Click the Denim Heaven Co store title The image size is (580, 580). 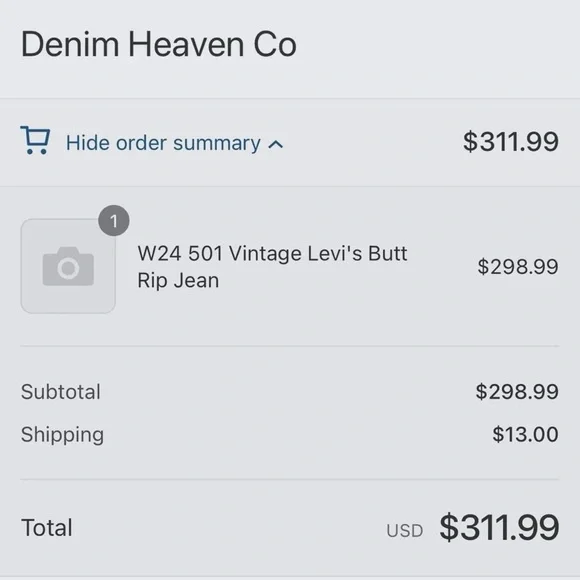(159, 44)
